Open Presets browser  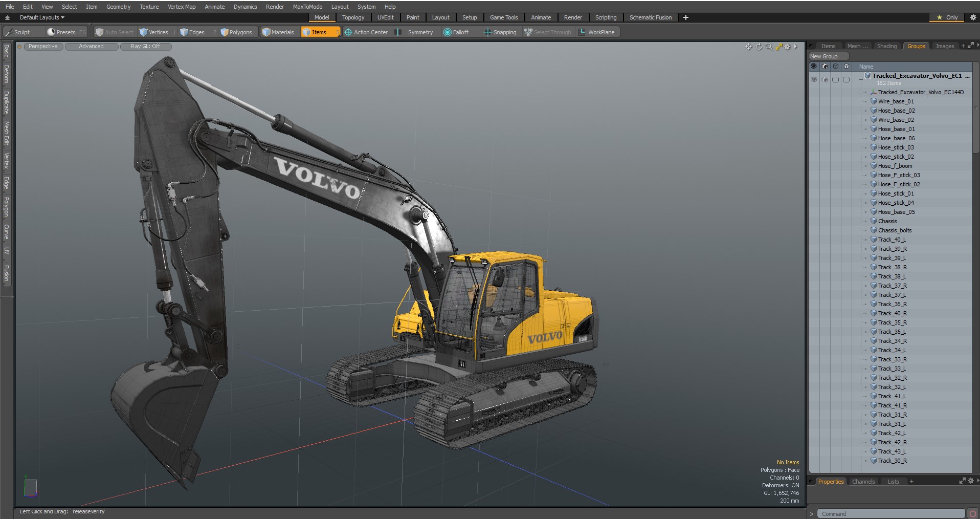(x=66, y=32)
